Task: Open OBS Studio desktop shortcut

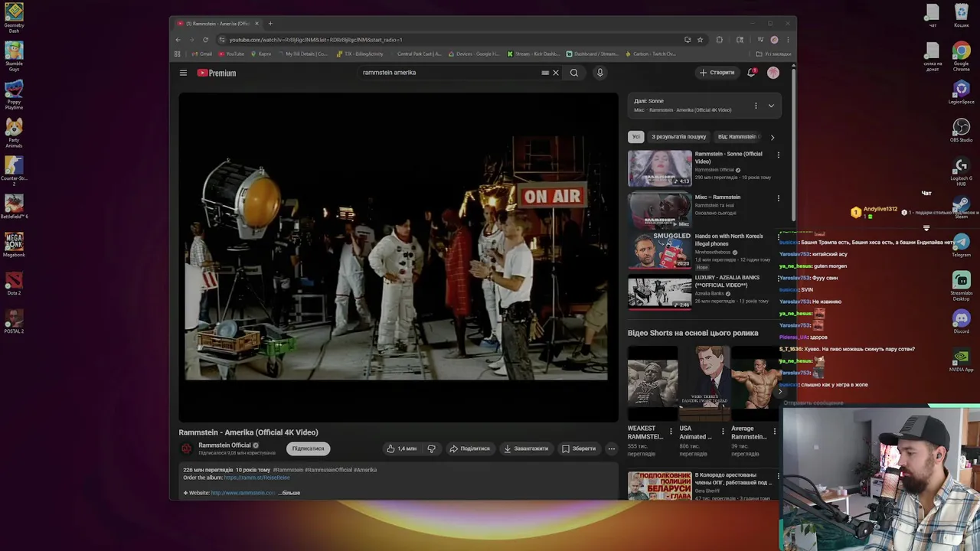Action: coord(961,130)
